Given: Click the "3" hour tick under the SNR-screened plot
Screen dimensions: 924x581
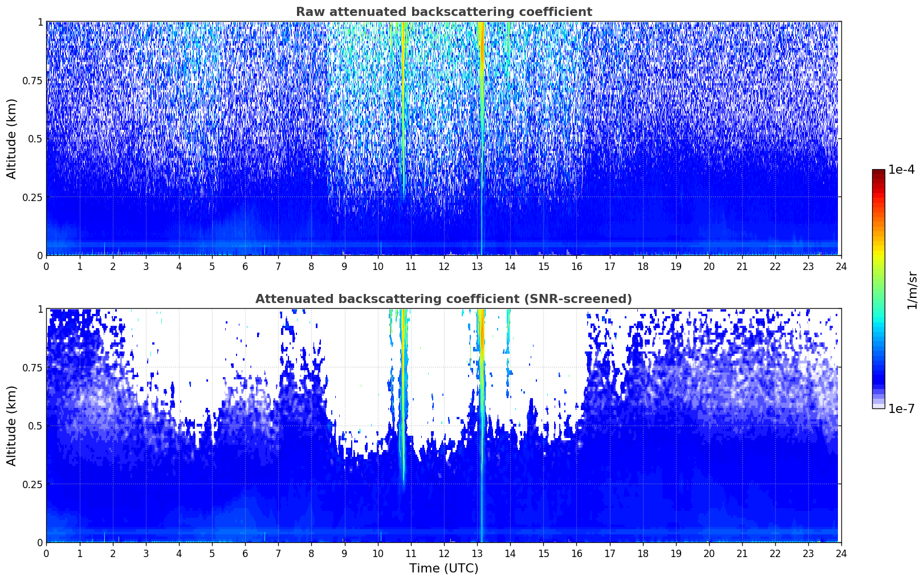Looking at the screenshot, I should tap(146, 553).
